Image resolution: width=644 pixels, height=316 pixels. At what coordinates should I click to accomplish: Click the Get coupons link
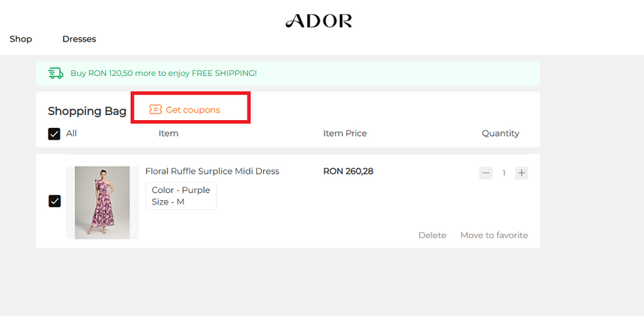coord(192,110)
